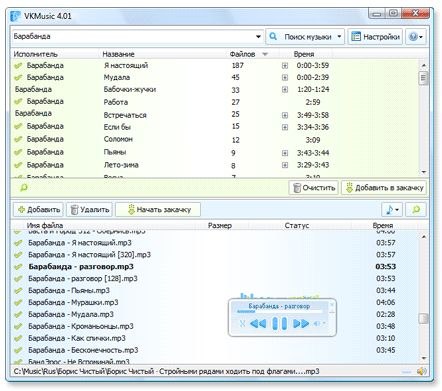Click the search icon button in download toolbar
The width and height of the screenshot is (442, 391).
tap(416, 210)
